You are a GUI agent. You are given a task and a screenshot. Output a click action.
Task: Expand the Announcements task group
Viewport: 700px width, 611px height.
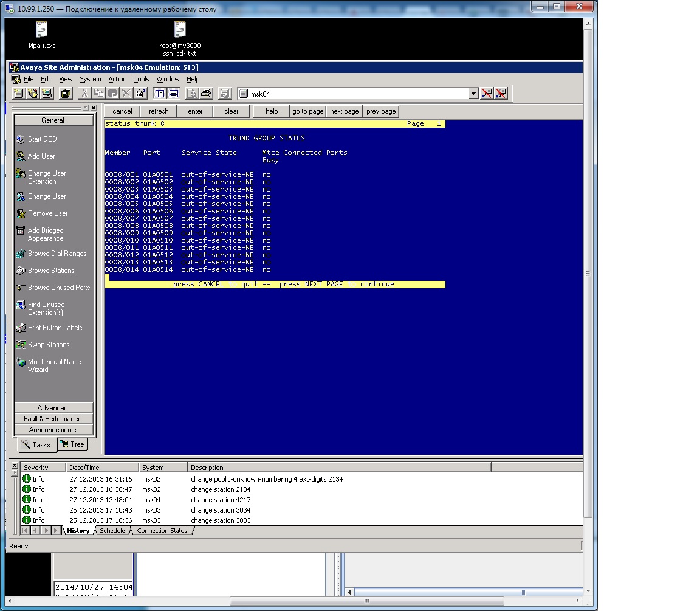point(53,430)
